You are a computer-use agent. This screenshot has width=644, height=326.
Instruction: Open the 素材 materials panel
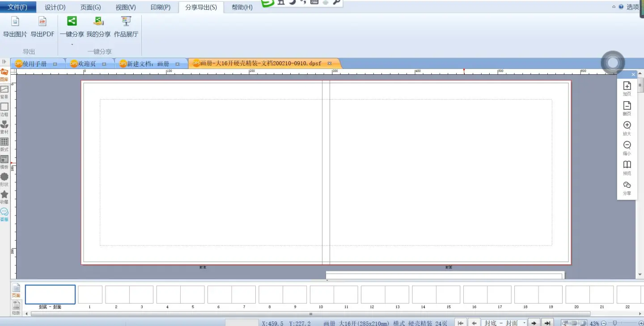(4, 127)
